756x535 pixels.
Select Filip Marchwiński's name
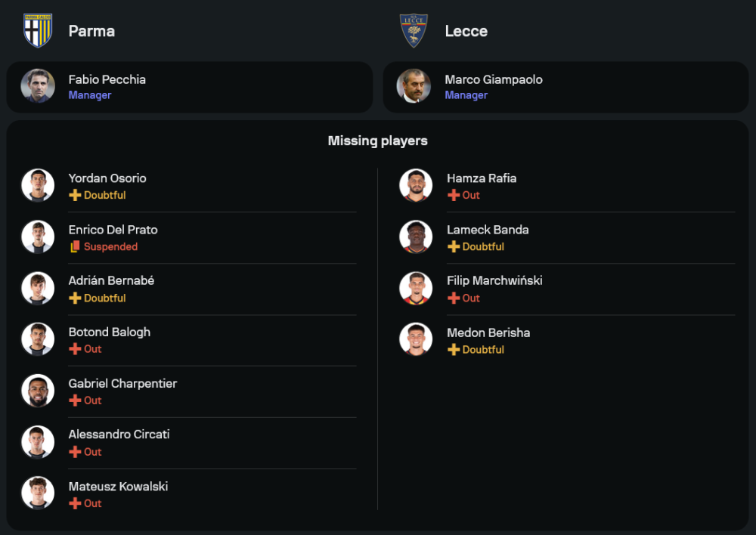point(494,280)
